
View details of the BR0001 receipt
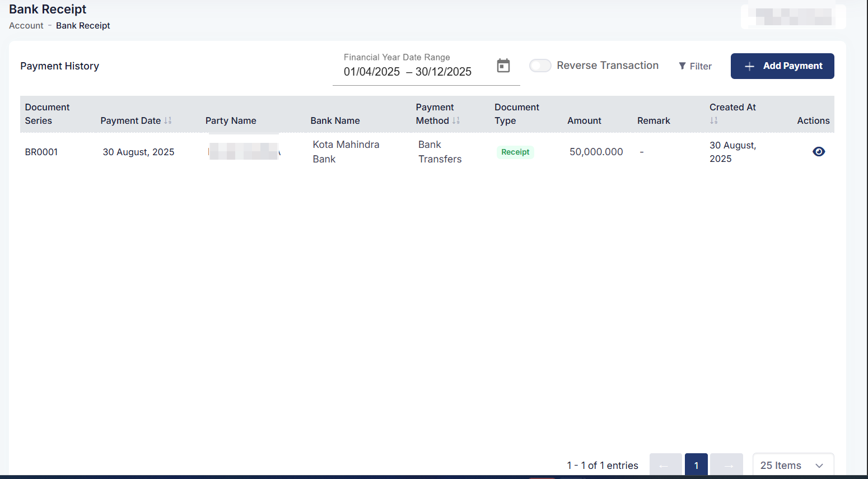(x=818, y=152)
